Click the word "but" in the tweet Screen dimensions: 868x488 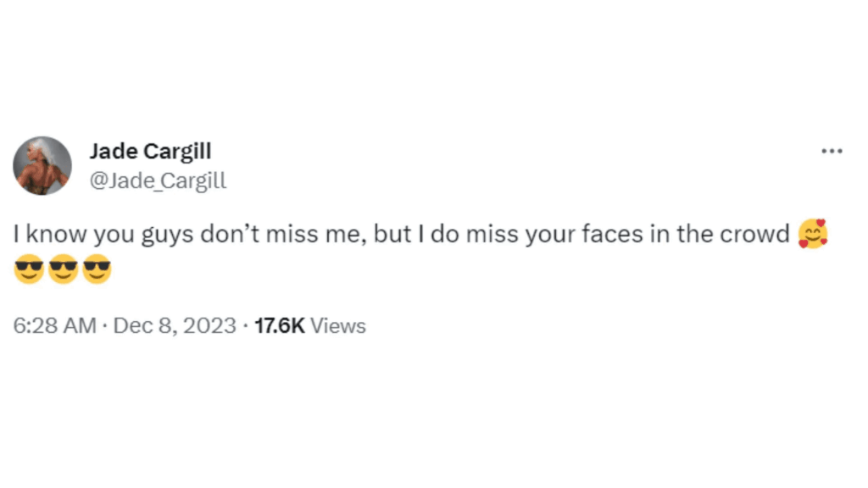pos(392,235)
